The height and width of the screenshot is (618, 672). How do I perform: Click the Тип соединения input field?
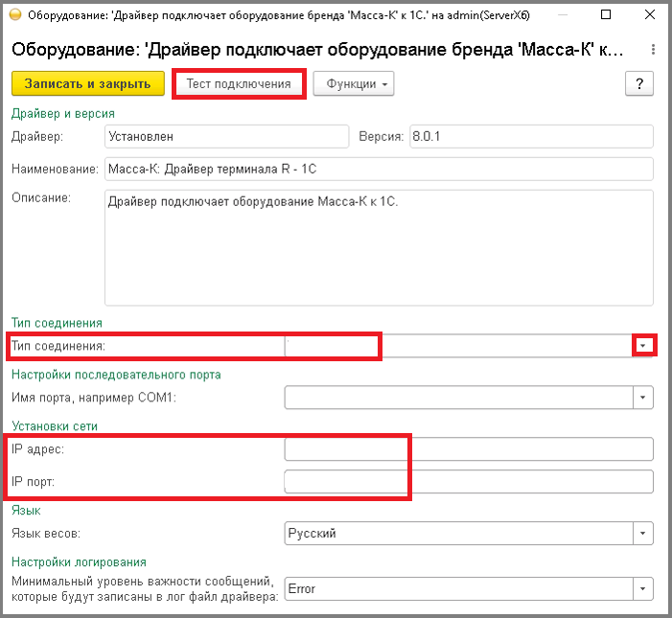[458, 346]
